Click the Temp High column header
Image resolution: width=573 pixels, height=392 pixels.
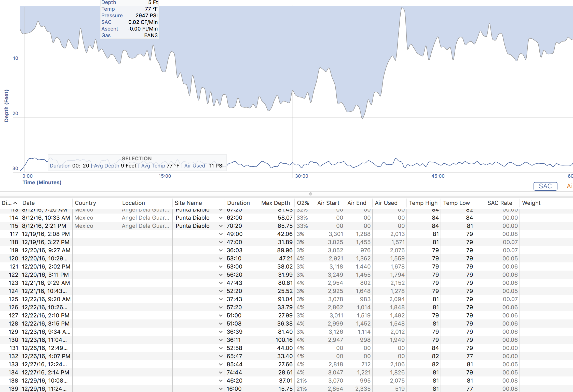click(x=423, y=203)
